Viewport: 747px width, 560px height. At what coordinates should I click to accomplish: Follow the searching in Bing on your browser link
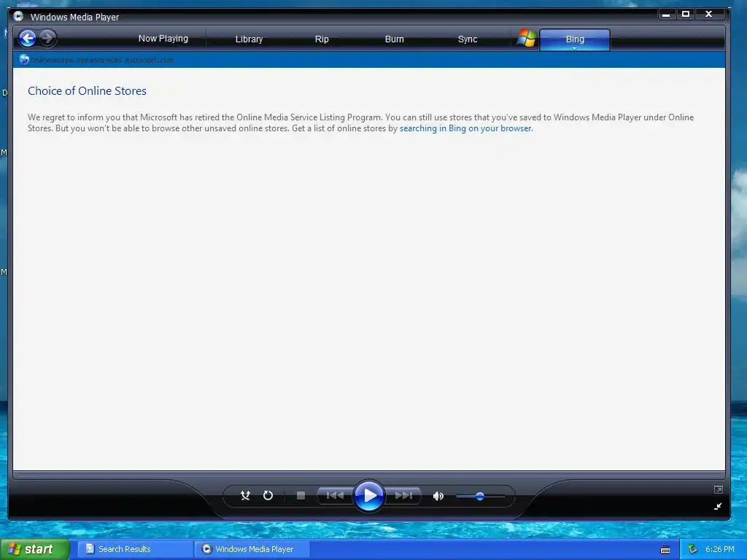coord(465,128)
